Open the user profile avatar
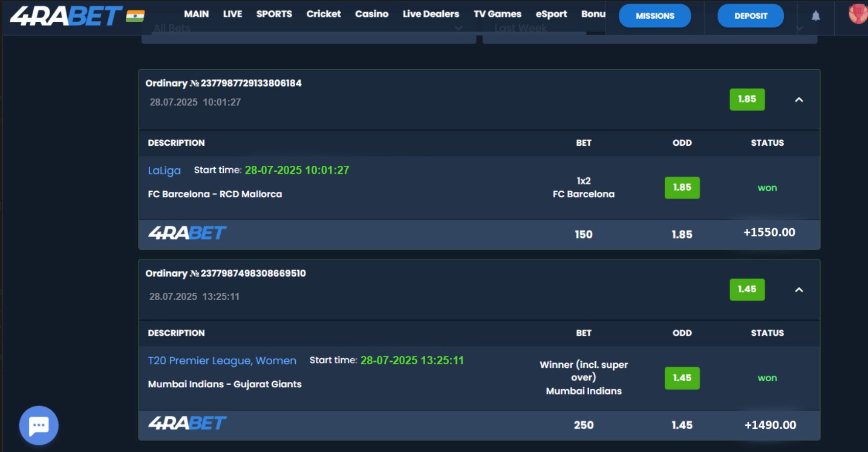 pyautogui.click(x=858, y=14)
